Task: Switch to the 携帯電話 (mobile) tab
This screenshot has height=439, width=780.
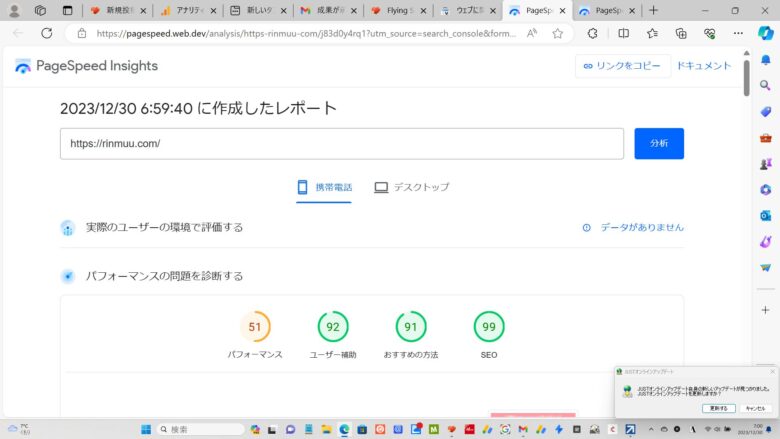Action: (324, 187)
